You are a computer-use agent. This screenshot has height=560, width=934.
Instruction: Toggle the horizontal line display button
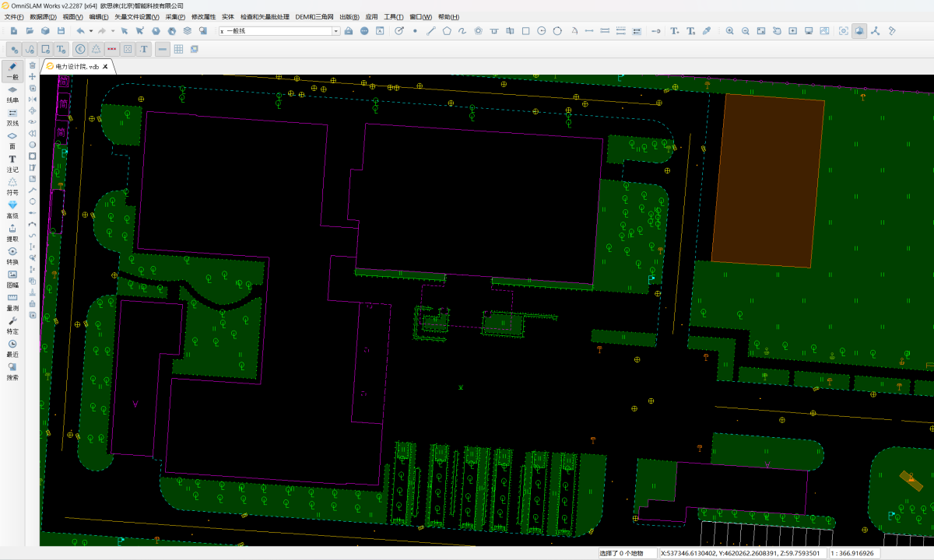coord(163,49)
